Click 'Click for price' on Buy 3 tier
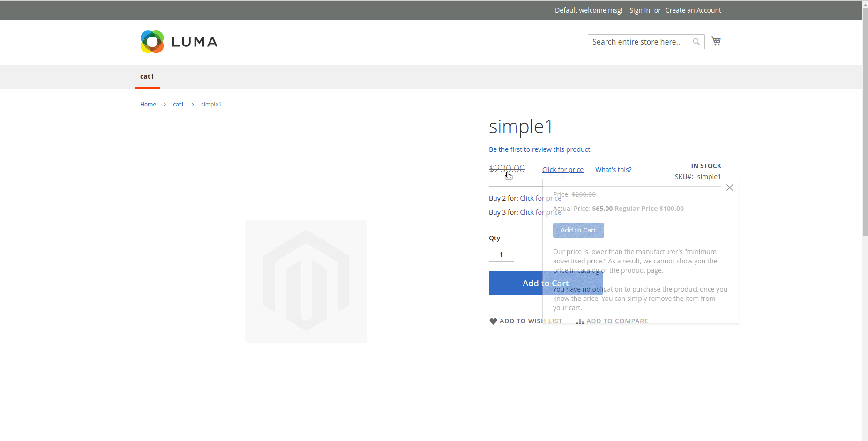This screenshot has width=868, height=441. tap(540, 212)
